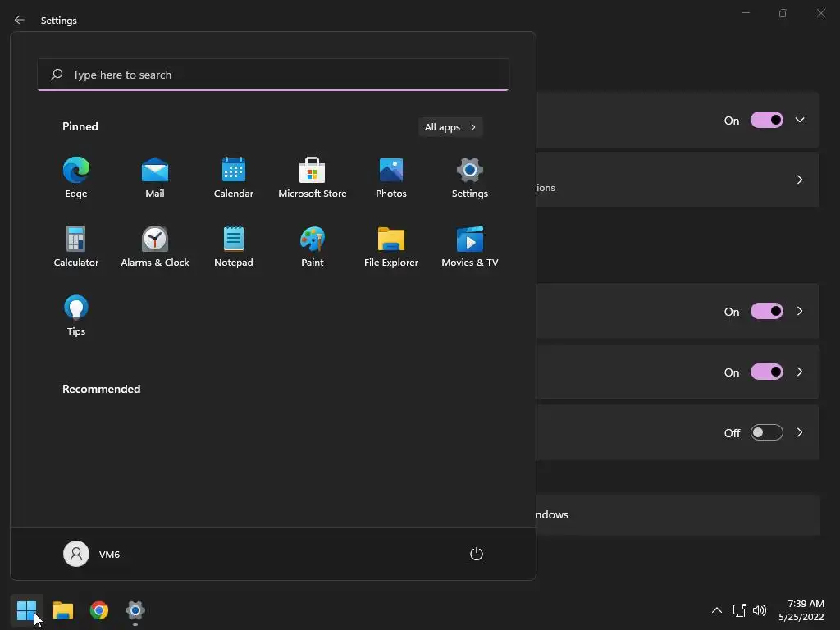Click the Pinned section heading

click(80, 126)
